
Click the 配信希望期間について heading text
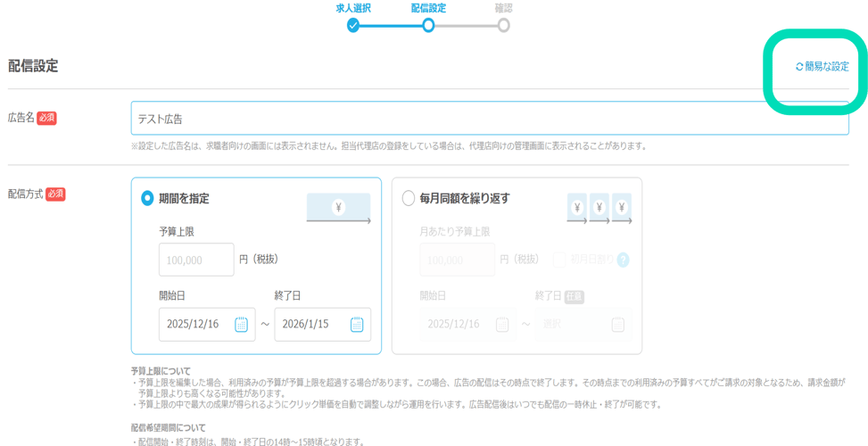click(x=169, y=428)
